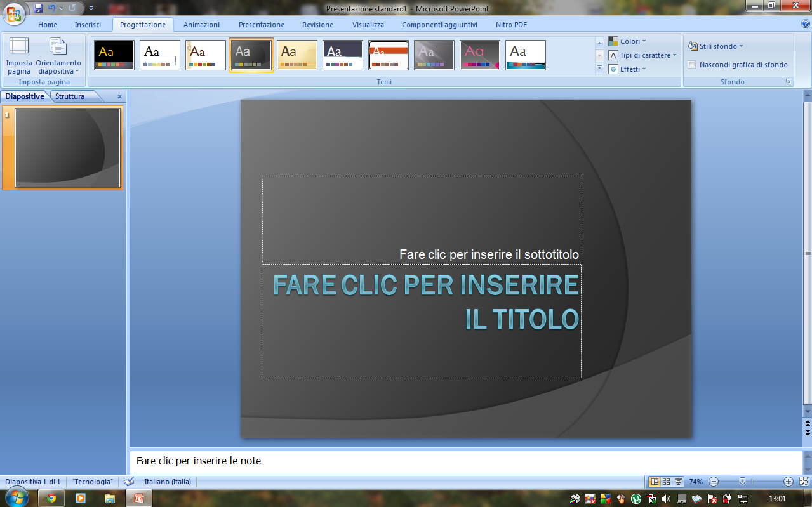Fit slide to current window icon
The width and height of the screenshot is (812, 507).
coord(804,482)
